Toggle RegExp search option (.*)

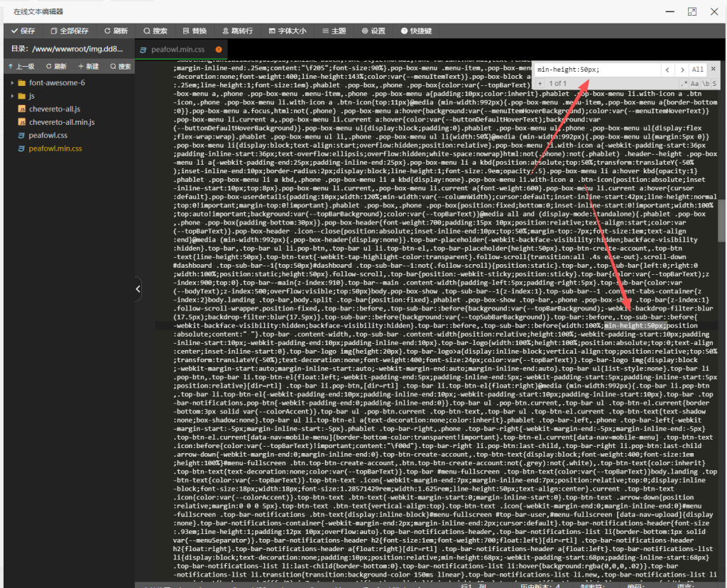click(684, 84)
